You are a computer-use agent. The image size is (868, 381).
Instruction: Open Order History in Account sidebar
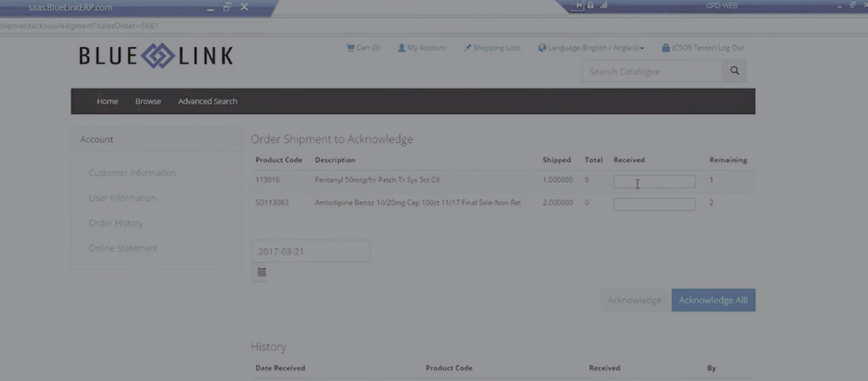116,223
